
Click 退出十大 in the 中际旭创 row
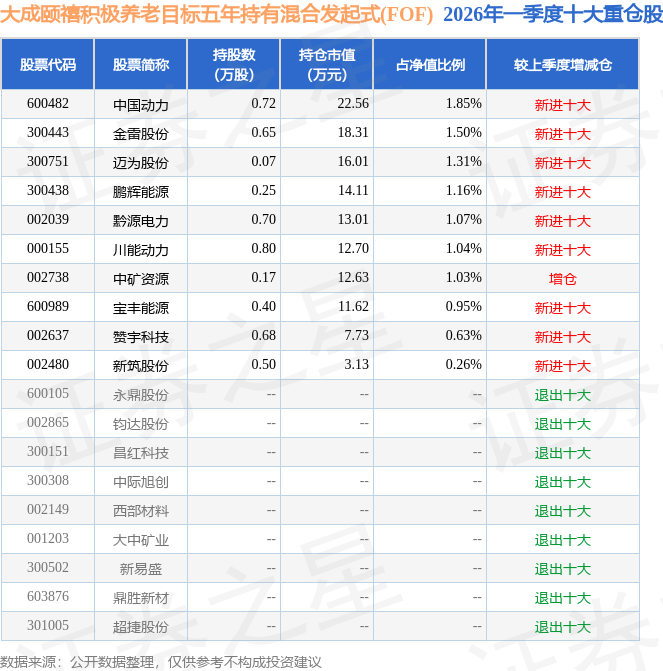562,482
